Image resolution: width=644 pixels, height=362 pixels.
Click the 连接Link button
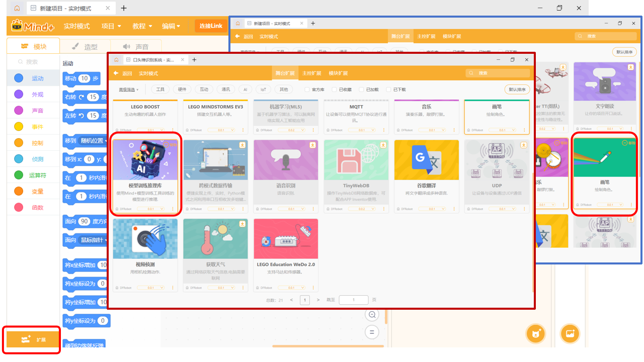210,26
